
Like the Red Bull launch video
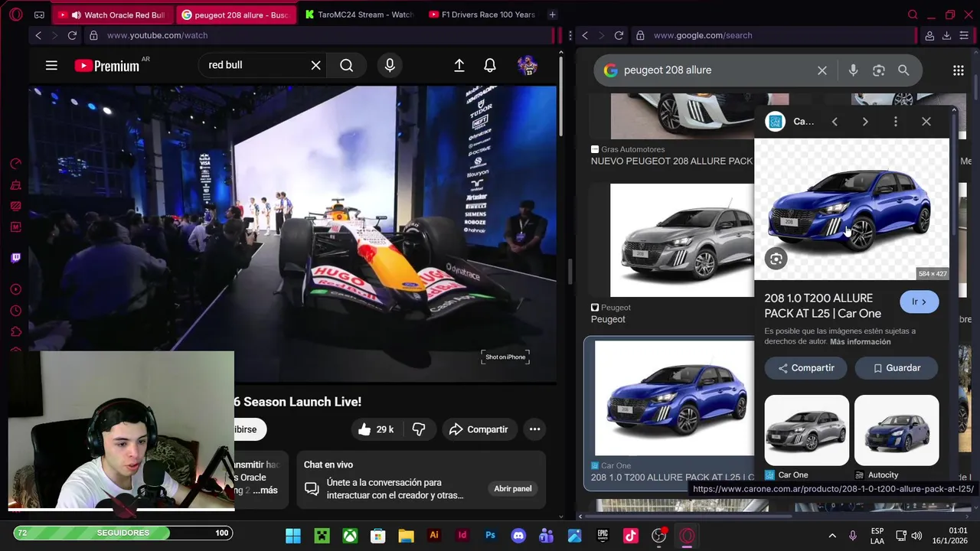[376, 429]
